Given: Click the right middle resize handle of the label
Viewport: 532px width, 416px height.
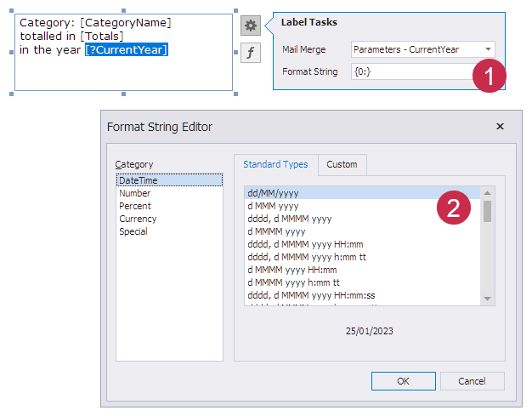Looking at the screenshot, I should point(235,52).
